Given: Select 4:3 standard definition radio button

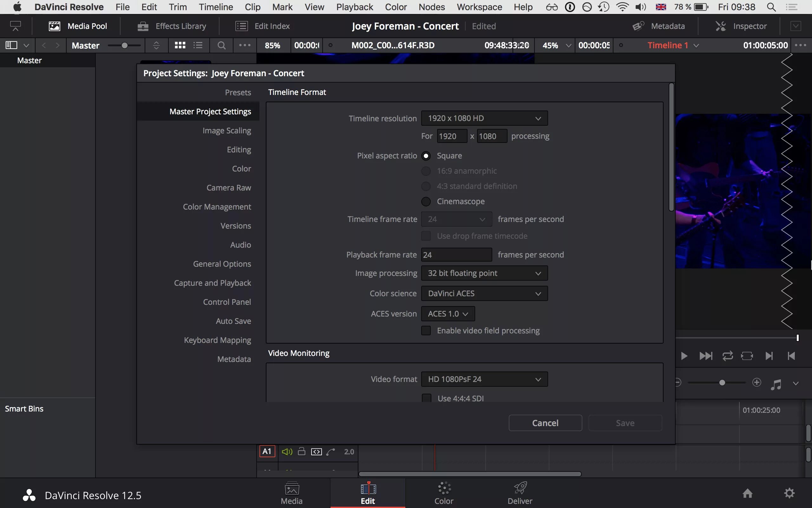Looking at the screenshot, I should click(x=426, y=186).
